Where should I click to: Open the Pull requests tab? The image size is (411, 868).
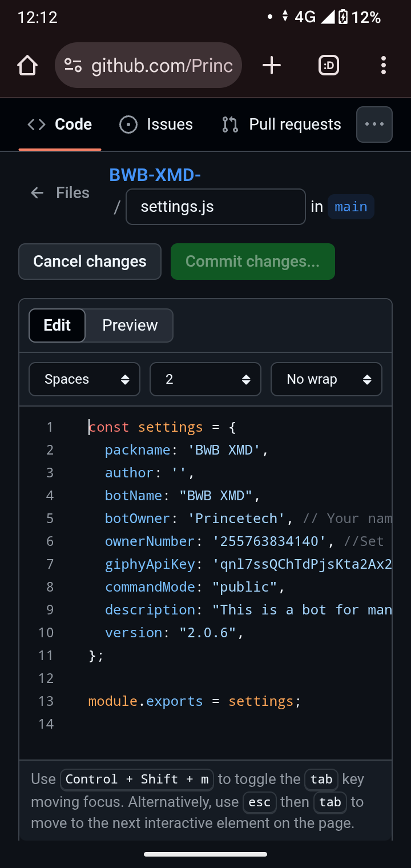(281, 124)
